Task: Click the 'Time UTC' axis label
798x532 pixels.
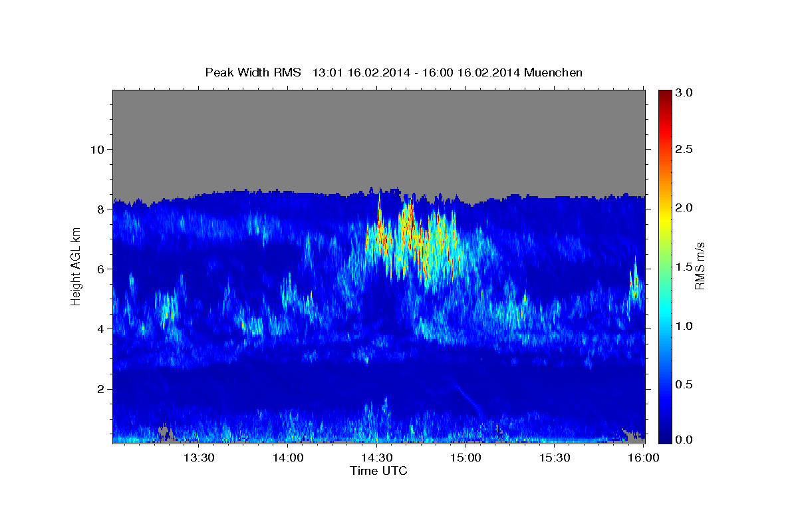Action: tap(378, 471)
